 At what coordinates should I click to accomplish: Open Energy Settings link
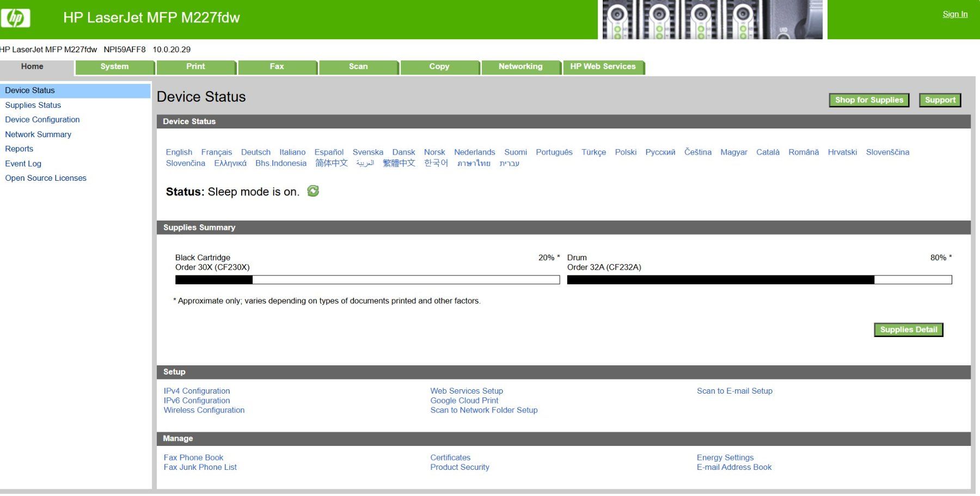(725, 458)
